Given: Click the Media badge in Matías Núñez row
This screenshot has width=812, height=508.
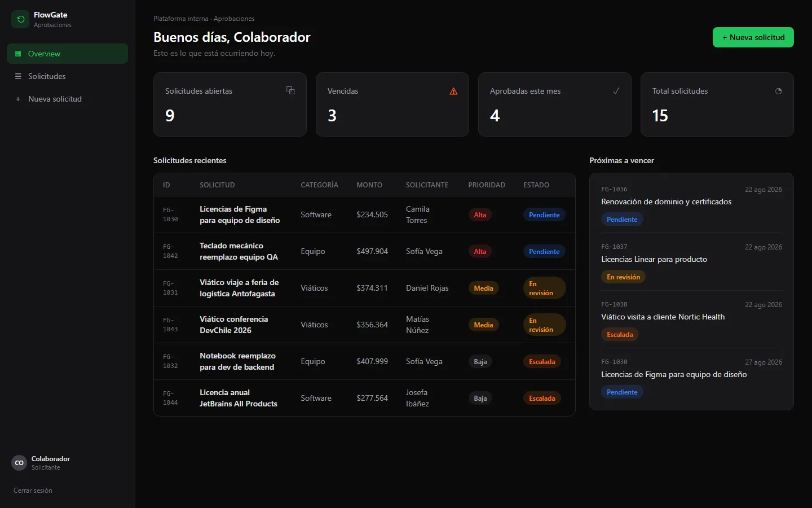Looking at the screenshot, I should point(483,325).
